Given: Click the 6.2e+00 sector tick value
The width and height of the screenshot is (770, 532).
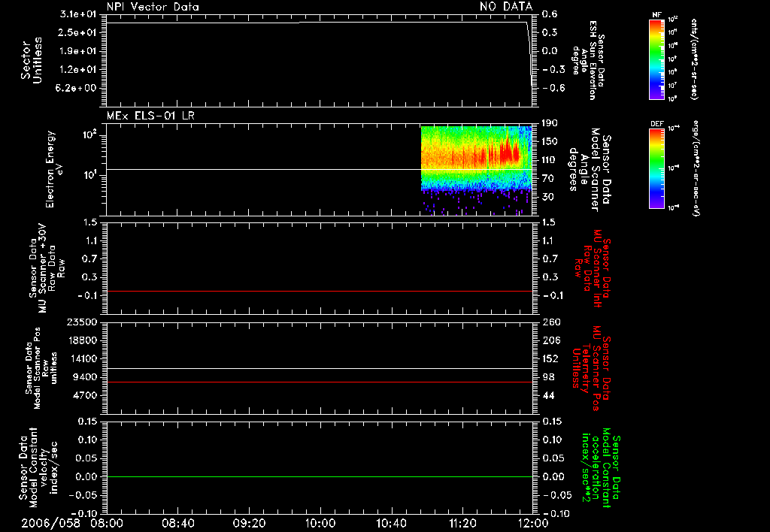Looking at the screenshot, I should coord(77,88).
